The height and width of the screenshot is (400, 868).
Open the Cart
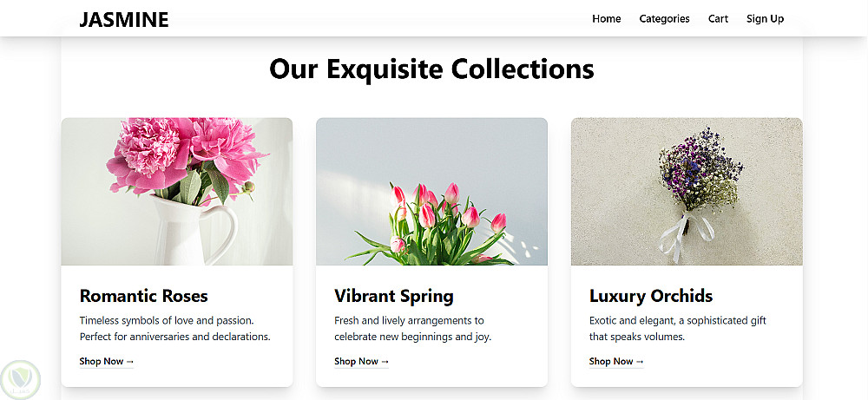tap(718, 19)
